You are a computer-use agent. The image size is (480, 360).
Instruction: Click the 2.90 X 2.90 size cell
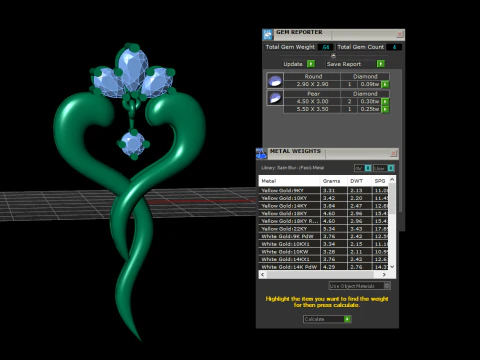click(312, 84)
